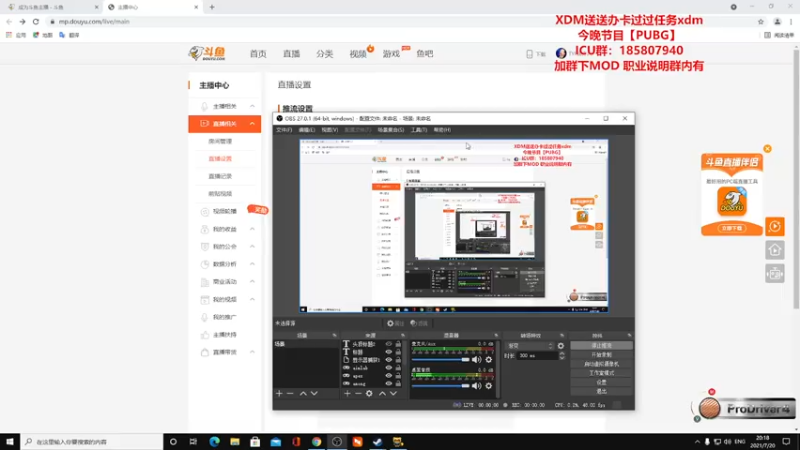The width and height of the screenshot is (800, 450).
Task: Remove the selected source in OBS
Action: click(x=358, y=393)
